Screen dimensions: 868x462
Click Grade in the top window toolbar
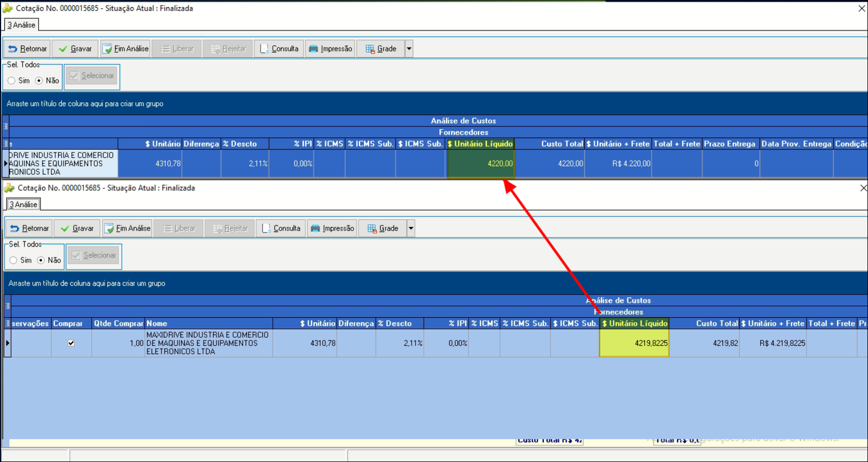click(381, 49)
